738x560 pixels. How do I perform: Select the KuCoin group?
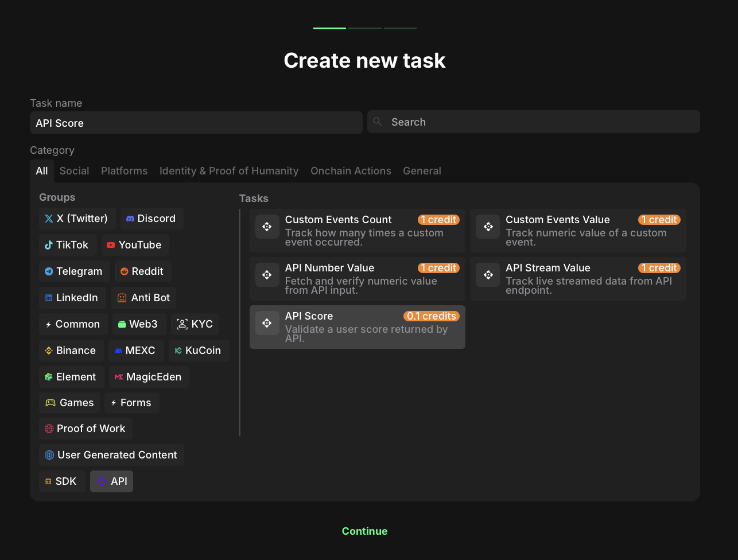tap(199, 351)
